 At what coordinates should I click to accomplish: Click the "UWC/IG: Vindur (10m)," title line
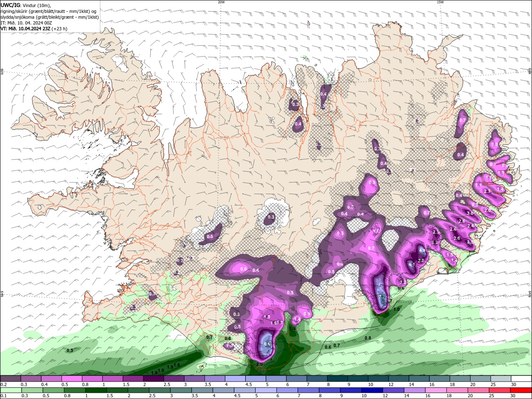pyautogui.click(x=26, y=5)
